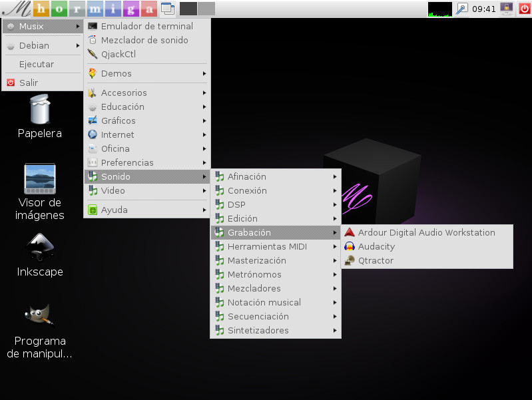Open the Masterización submenu

(x=276, y=260)
